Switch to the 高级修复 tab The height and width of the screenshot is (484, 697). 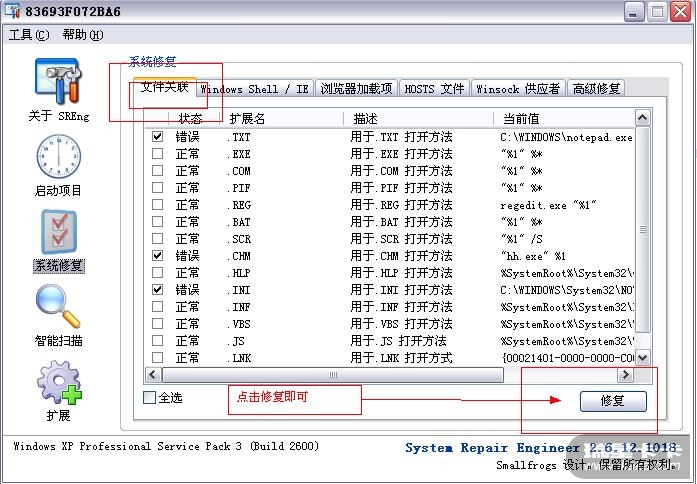tap(596, 89)
